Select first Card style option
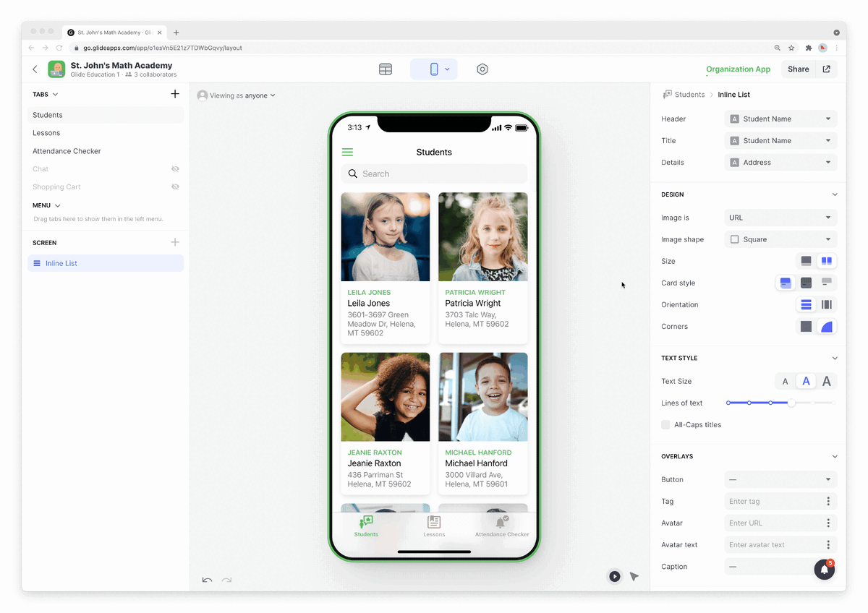Viewport: 868px width, 613px height. [786, 283]
